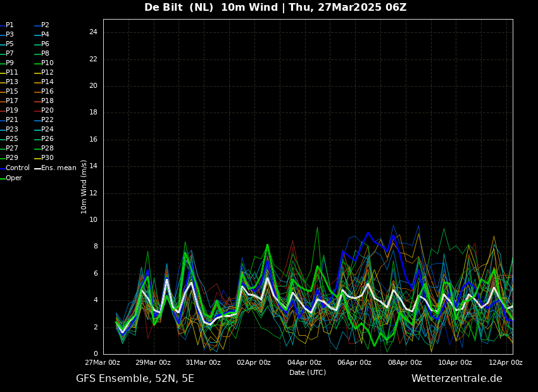Click the P30 legend label

pos(47,158)
